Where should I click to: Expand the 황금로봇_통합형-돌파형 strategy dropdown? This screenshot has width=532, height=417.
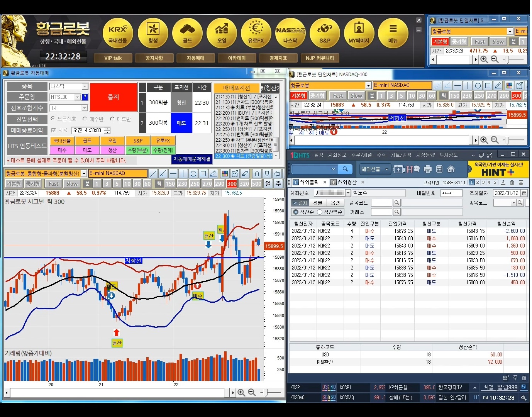tap(84, 174)
